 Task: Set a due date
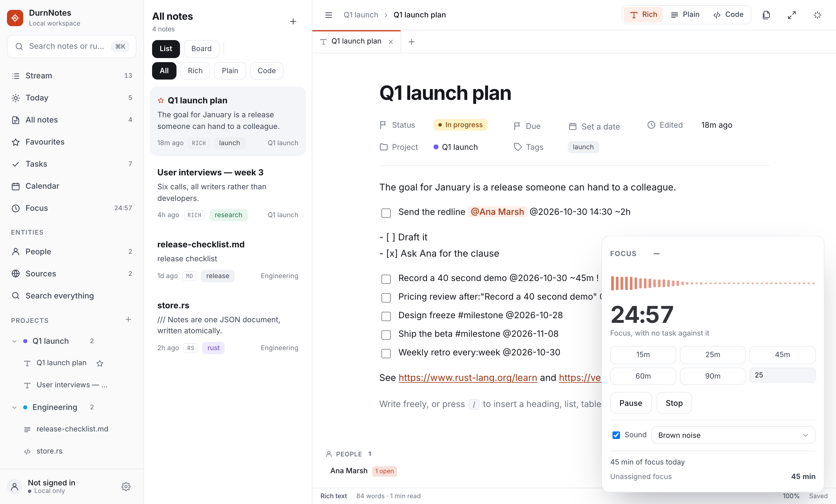[594, 126]
